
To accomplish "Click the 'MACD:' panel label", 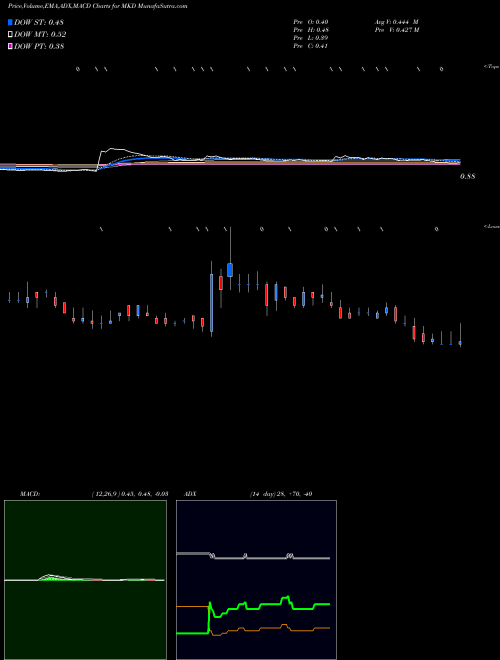I will point(30,494).
